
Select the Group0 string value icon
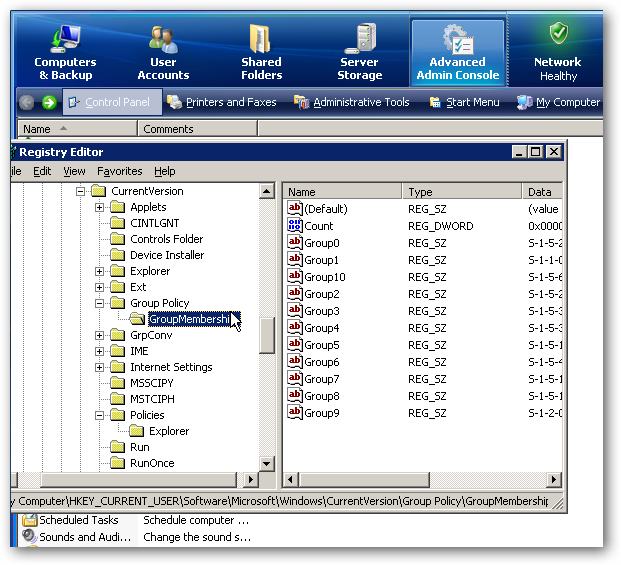(x=295, y=242)
